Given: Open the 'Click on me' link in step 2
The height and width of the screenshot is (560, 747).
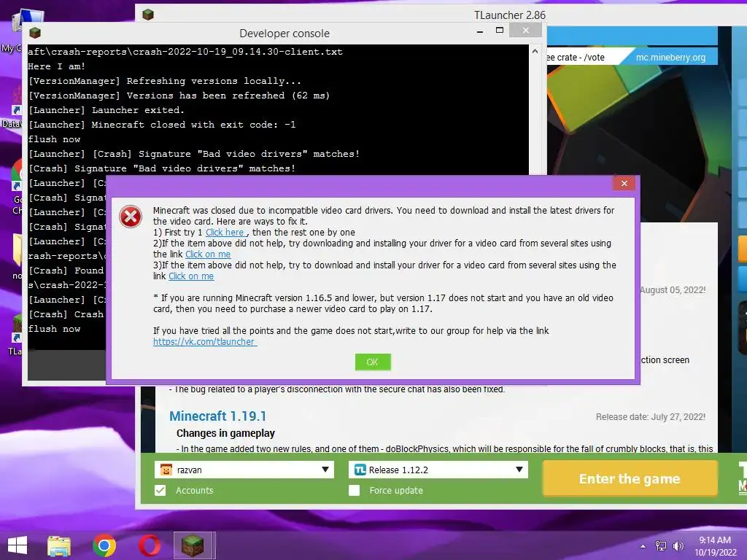Looking at the screenshot, I should (x=208, y=254).
